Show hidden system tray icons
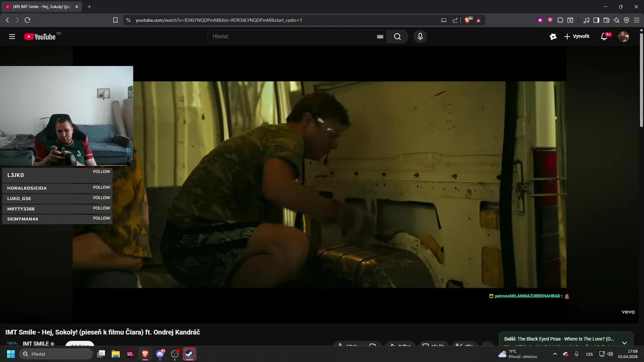Viewport: 644px width, 362px height. (555, 354)
